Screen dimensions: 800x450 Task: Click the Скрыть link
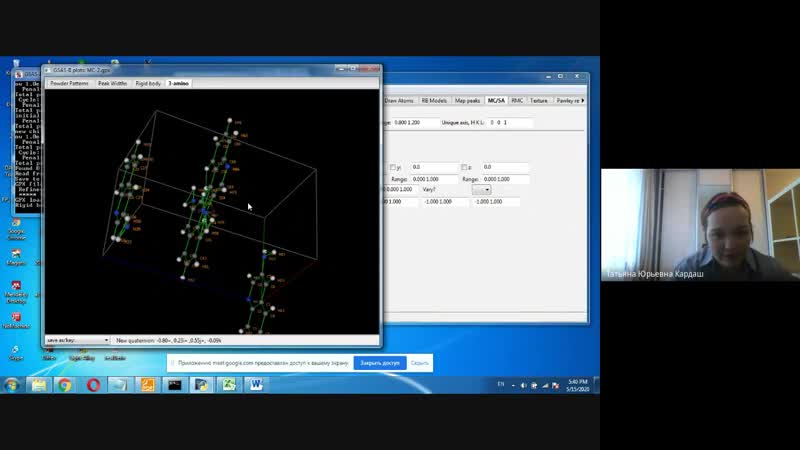click(x=419, y=363)
